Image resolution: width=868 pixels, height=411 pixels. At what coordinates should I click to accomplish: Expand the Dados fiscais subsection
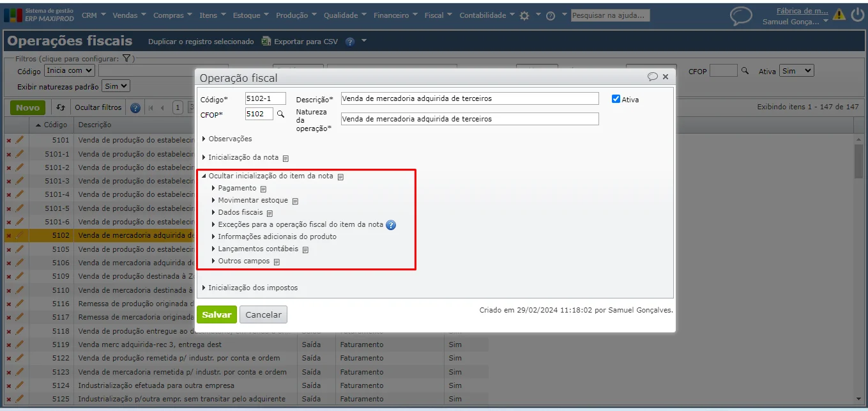pyautogui.click(x=237, y=212)
